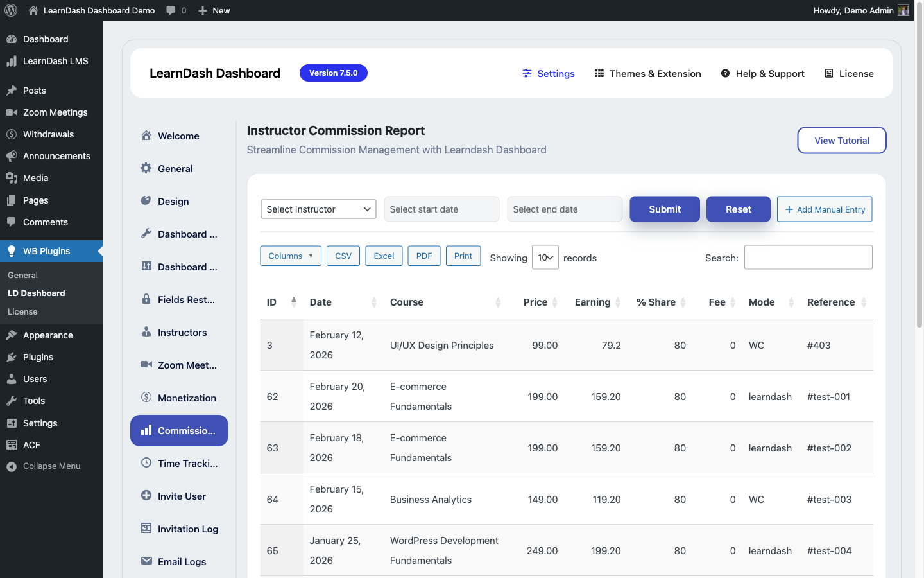Image resolution: width=924 pixels, height=578 pixels.
Task: Click the WordPress logo icon
Action: pos(11,10)
